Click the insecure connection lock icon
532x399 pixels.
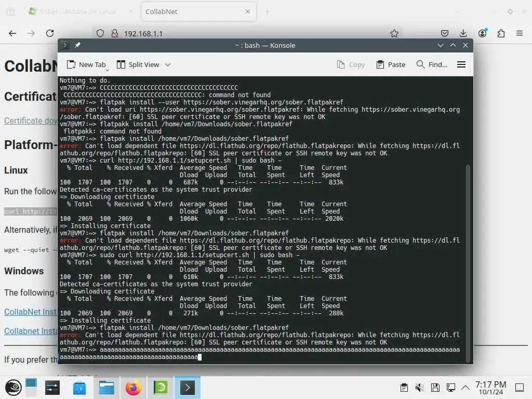(115, 33)
